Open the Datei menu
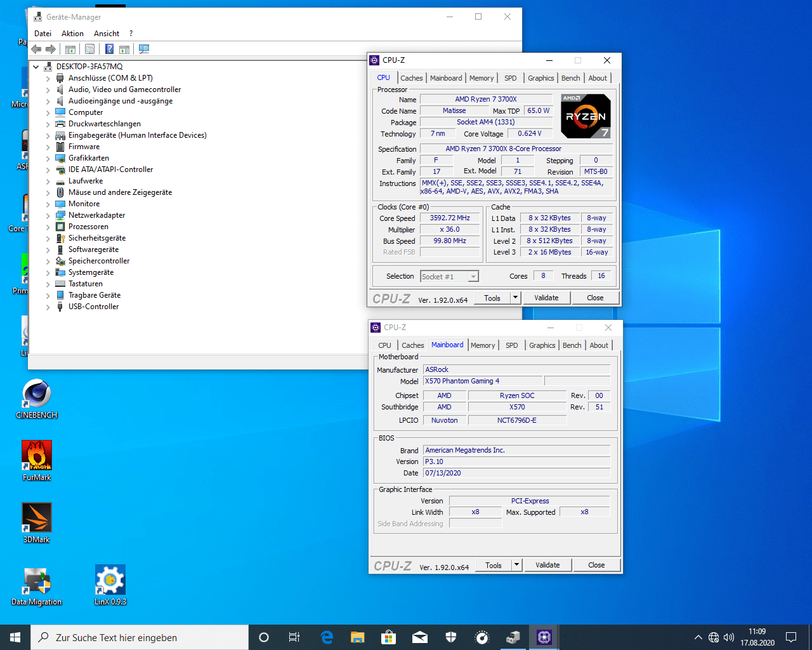Screen dimensions: 812x650 (x=43, y=34)
